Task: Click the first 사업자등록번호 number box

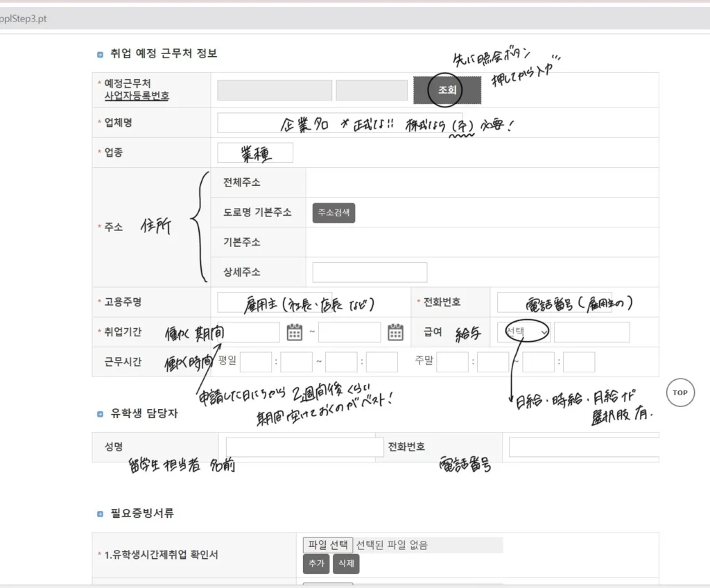Action: point(265,90)
